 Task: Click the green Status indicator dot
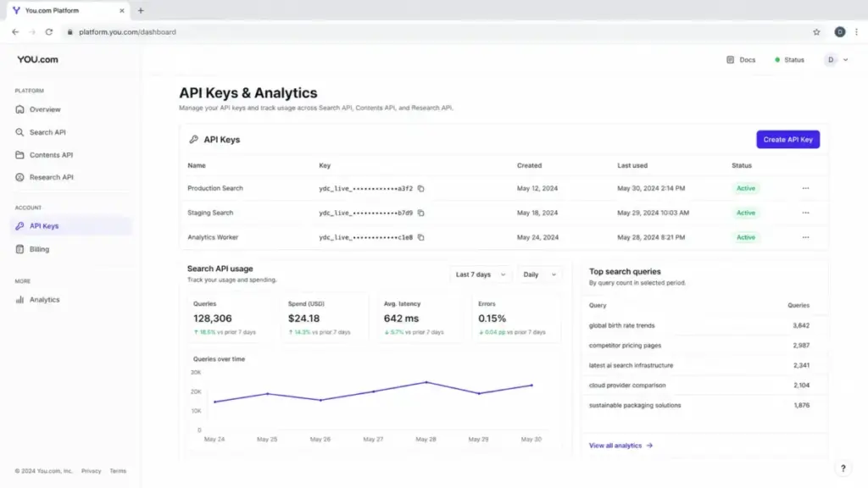777,60
